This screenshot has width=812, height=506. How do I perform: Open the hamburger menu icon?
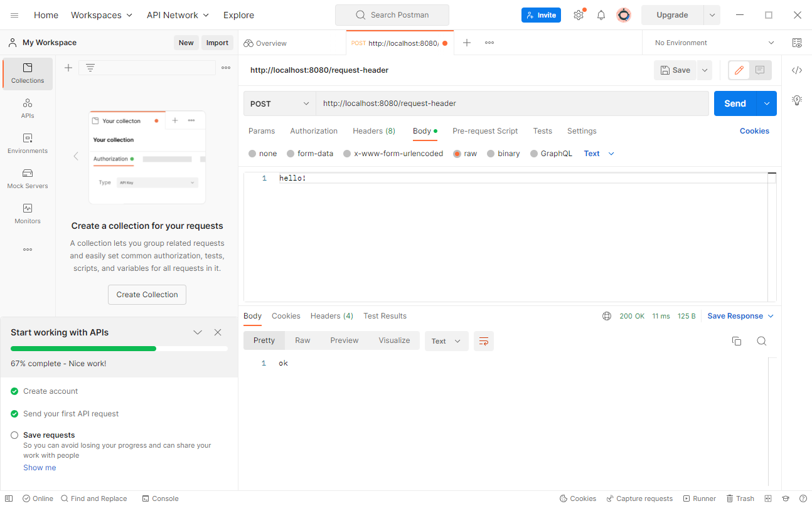14,15
